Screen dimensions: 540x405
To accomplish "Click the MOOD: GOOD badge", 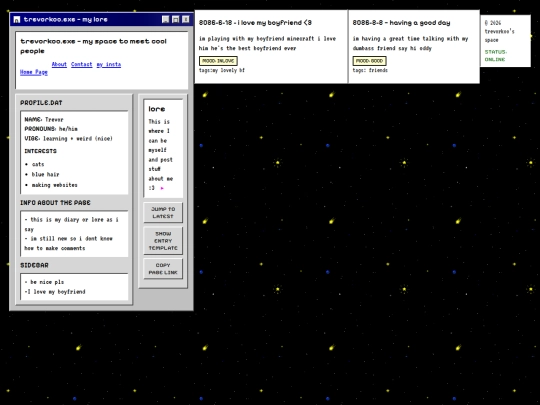I will click(x=369, y=61).
